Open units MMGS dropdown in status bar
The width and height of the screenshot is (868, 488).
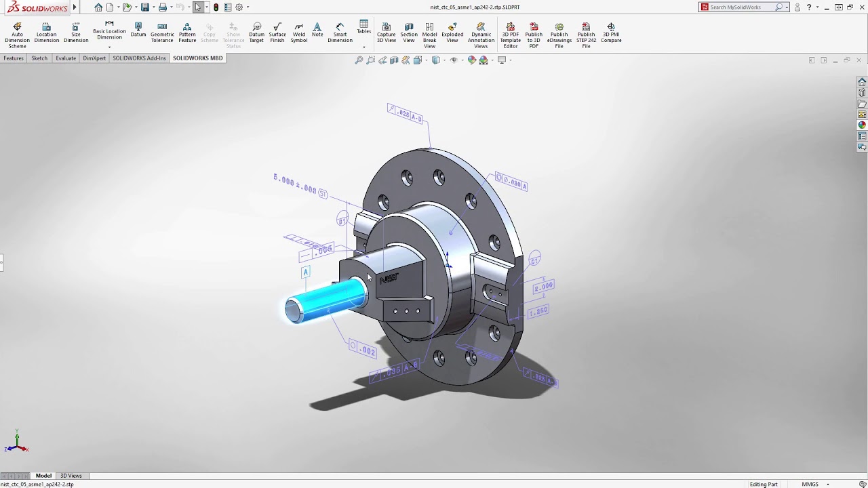pyautogui.click(x=828, y=485)
